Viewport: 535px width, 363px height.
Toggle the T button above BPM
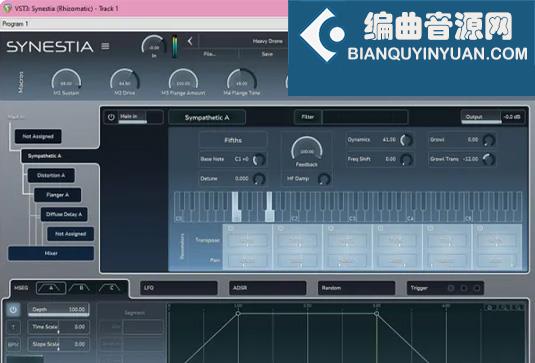click(x=13, y=327)
